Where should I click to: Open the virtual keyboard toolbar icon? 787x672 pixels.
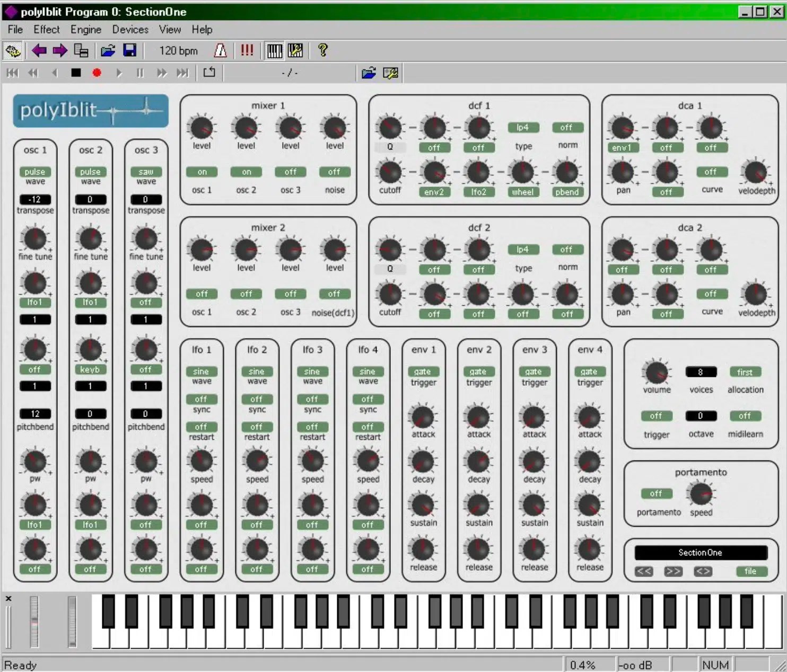pos(274,51)
